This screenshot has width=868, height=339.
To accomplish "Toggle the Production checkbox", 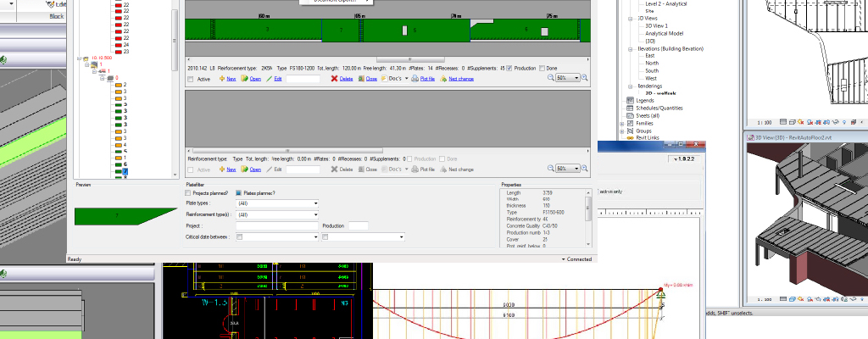I will coord(509,69).
